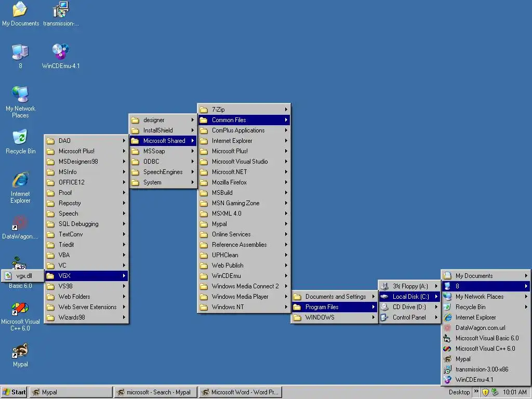Click Microsoft Visual Basic 6.0 menu entry

(x=486, y=338)
